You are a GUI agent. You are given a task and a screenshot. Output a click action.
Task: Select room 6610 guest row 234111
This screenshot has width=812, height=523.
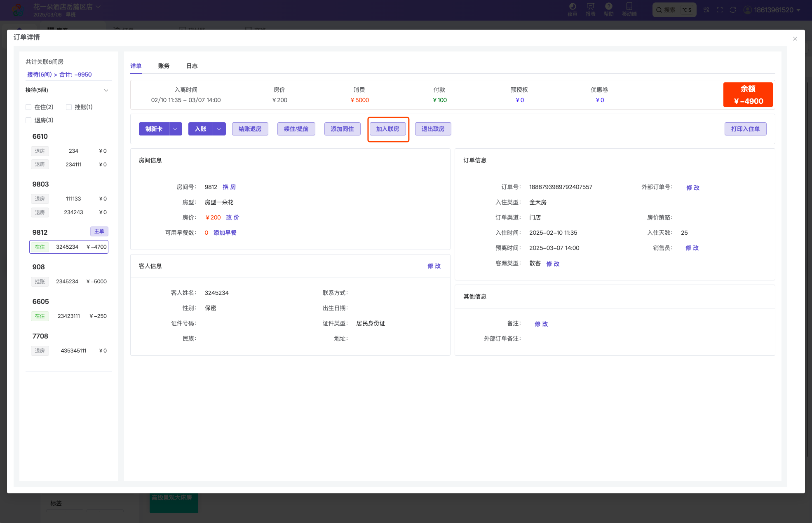pyautogui.click(x=69, y=164)
